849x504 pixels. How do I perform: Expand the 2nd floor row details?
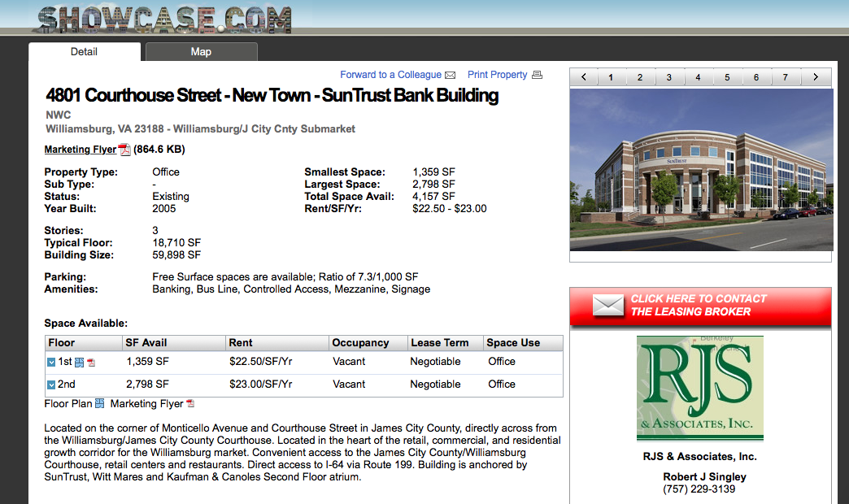[x=51, y=385]
